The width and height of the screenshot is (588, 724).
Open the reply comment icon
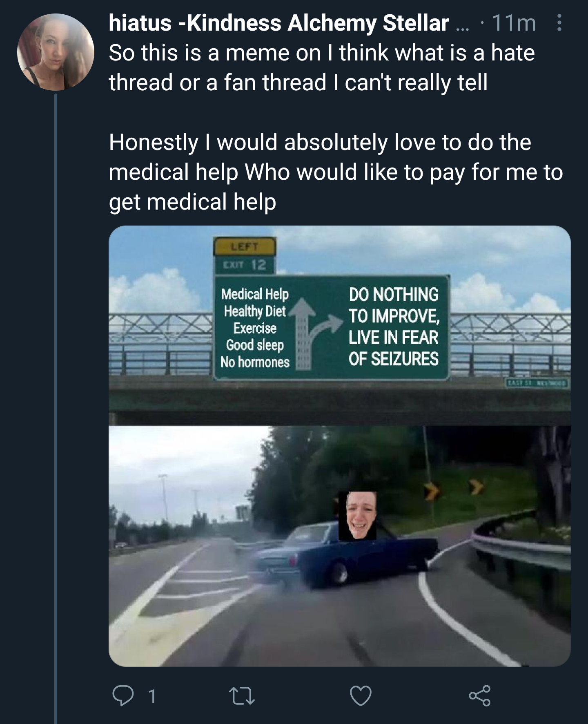click(123, 696)
